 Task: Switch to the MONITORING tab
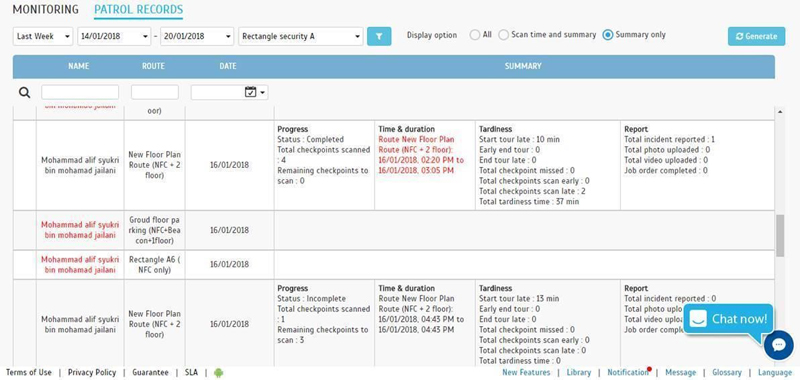45,9
